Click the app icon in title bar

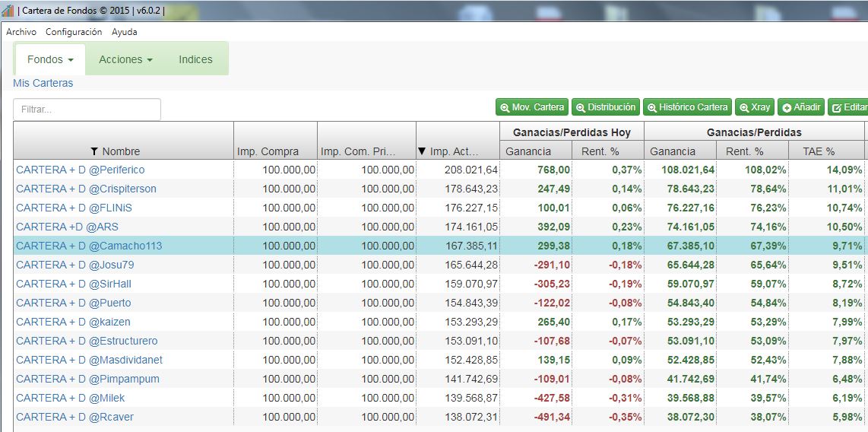click(x=8, y=11)
